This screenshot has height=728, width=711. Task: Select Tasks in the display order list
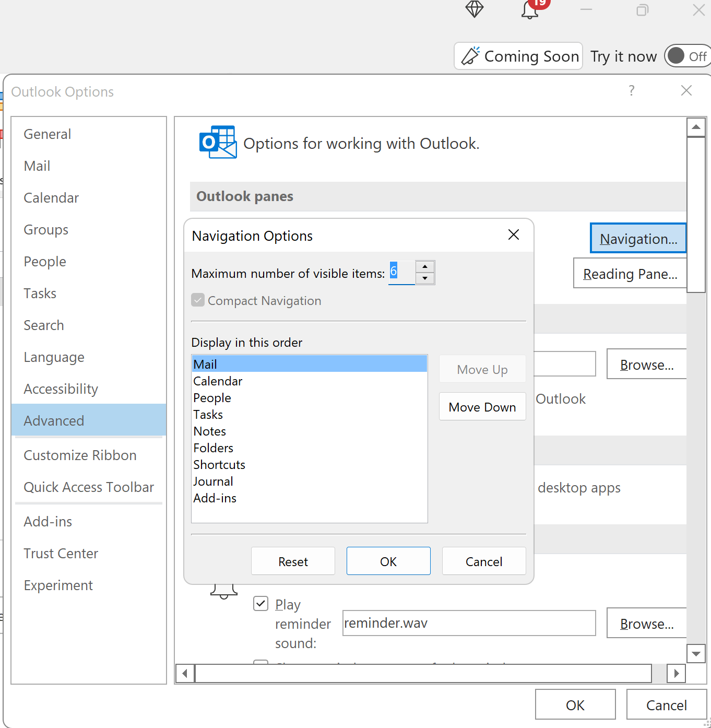click(310, 415)
